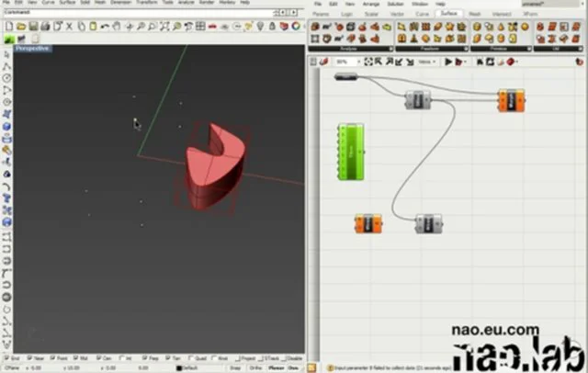Toggle the Perp osnap checkbox
Screen dimensions: 588x373
145,358
